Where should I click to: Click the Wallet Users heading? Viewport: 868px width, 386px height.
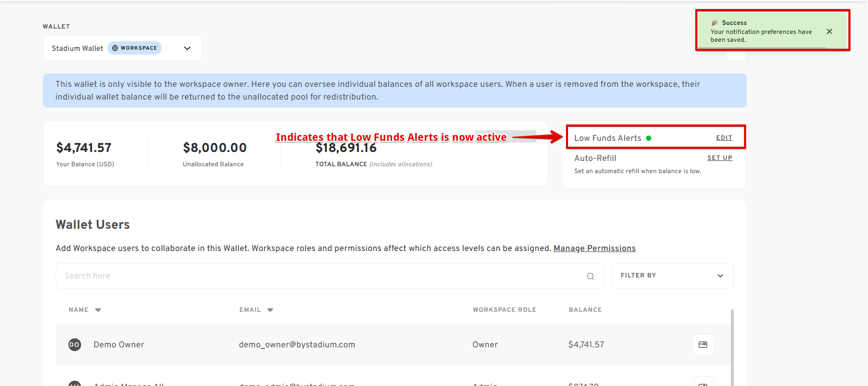(93, 225)
